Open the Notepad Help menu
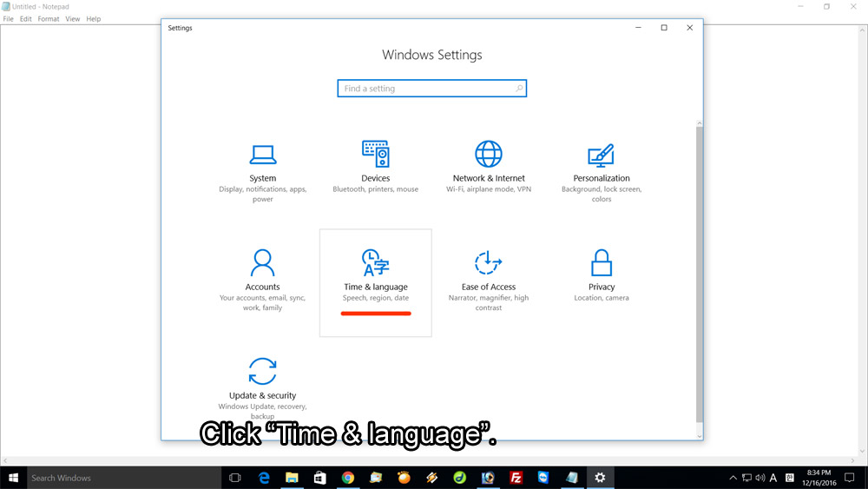Screen dimensions: 868x489 (x=94, y=19)
